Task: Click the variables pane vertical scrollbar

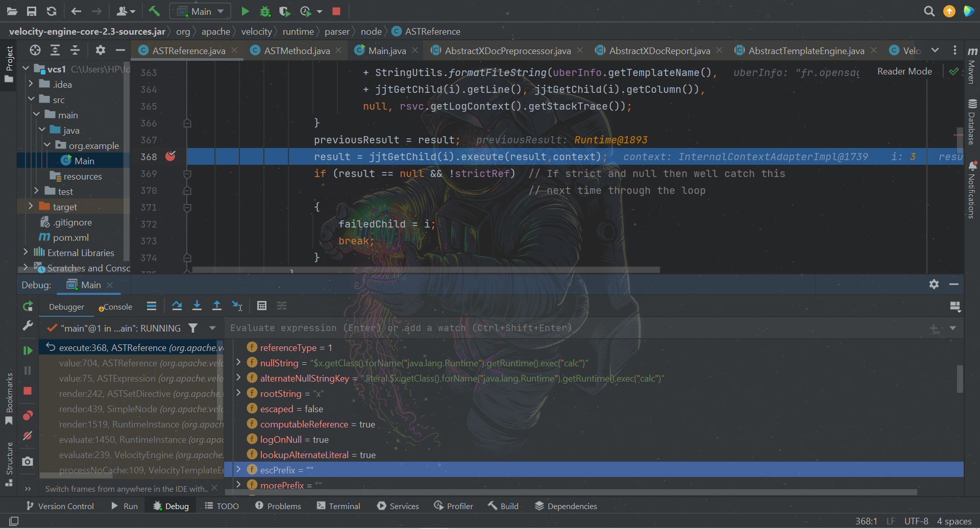Action: (x=960, y=379)
